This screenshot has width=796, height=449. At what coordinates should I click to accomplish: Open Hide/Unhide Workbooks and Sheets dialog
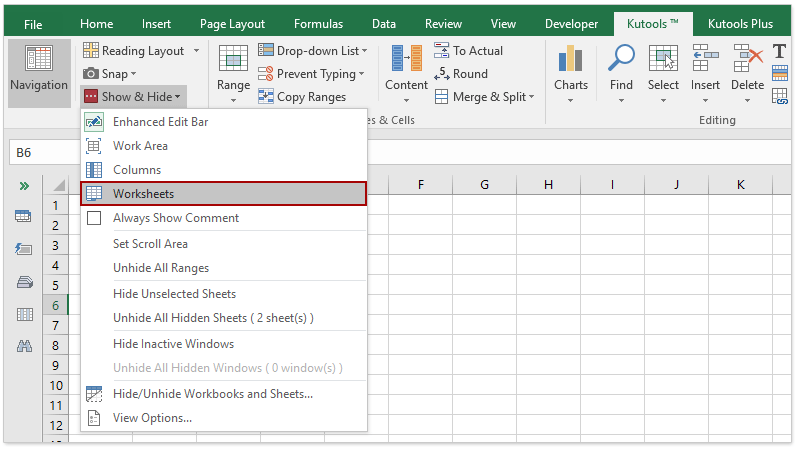click(224, 394)
